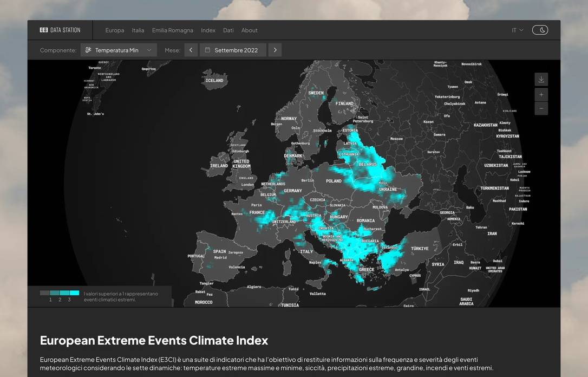
Task: Toggle dark mode with the moon switch
Action: [540, 30]
